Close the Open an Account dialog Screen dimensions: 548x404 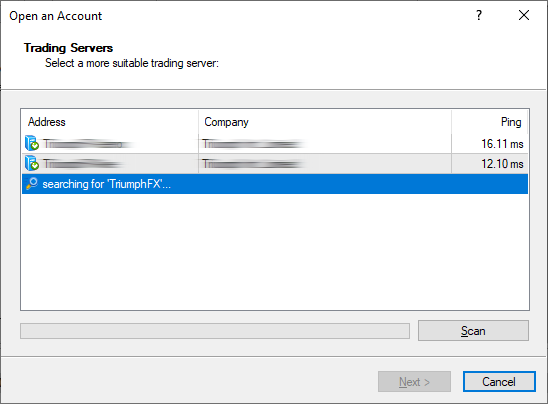pyautogui.click(x=524, y=15)
